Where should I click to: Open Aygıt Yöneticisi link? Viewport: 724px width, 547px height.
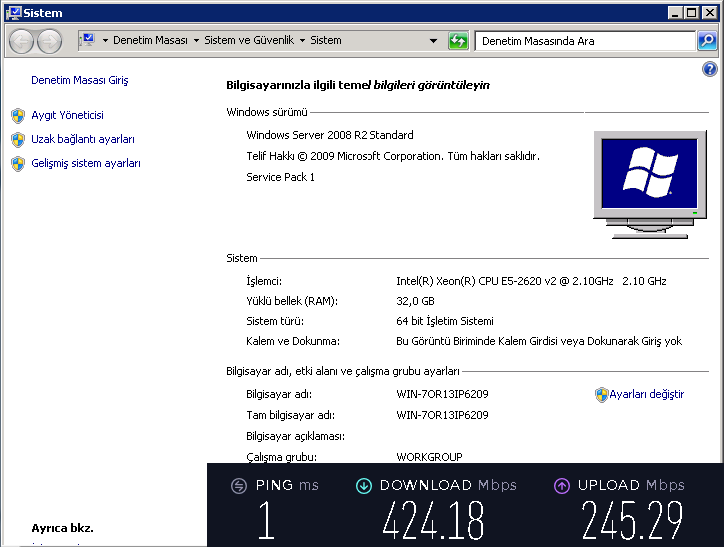point(67,115)
